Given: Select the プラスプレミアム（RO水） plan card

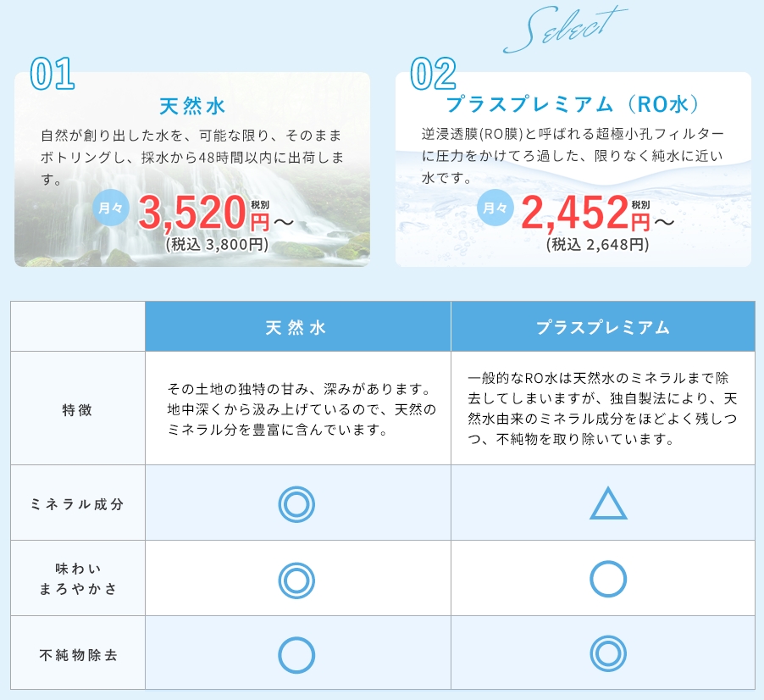Looking at the screenshot, I should click(573, 169).
